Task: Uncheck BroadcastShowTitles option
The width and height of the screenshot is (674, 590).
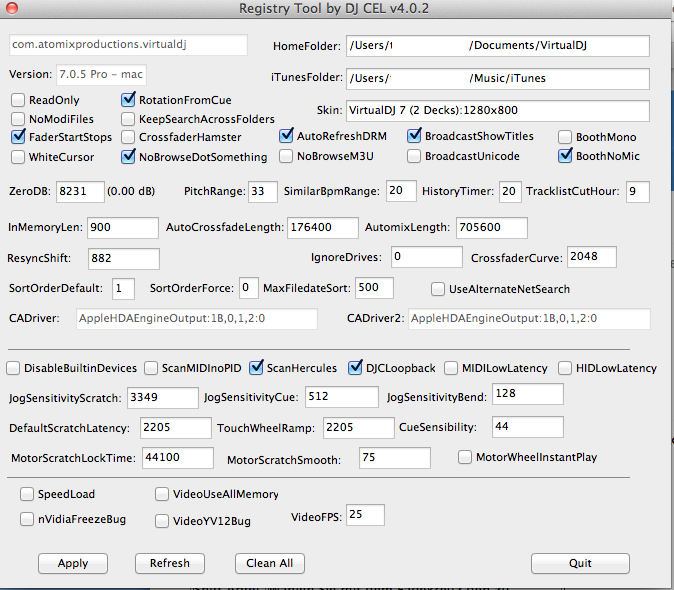Action: (414, 136)
